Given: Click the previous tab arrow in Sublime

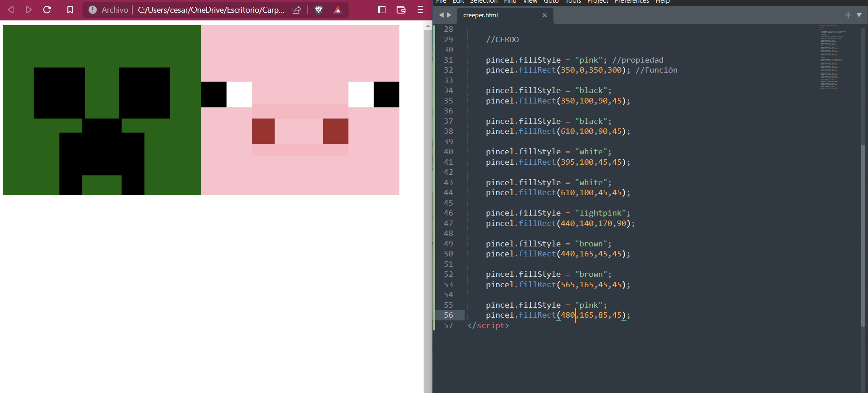Looking at the screenshot, I should click(x=441, y=15).
